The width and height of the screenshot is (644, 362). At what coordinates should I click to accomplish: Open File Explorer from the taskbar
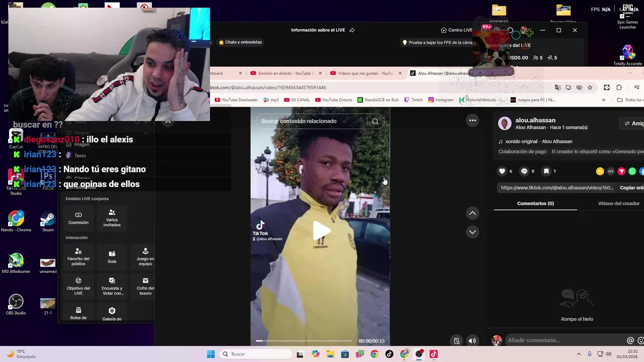(x=330, y=354)
